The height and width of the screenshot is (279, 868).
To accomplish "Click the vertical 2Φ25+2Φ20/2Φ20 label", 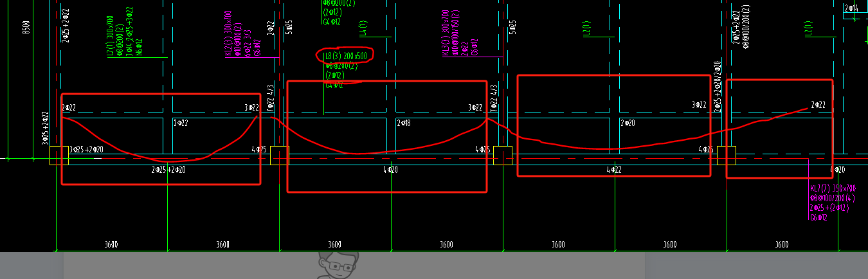I will (719, 86).
